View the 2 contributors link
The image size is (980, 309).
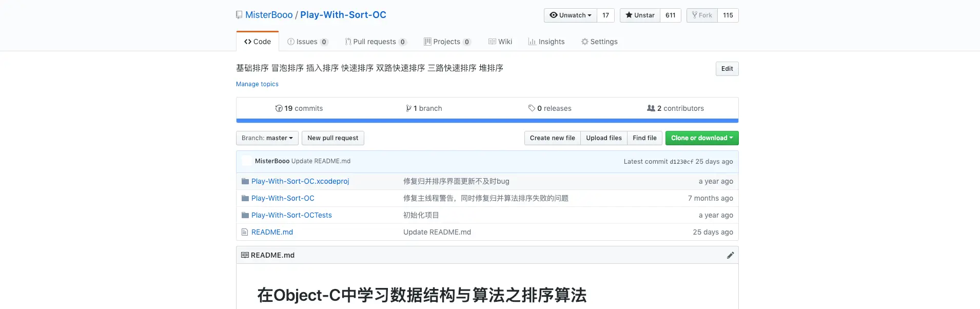pos(675,108)
